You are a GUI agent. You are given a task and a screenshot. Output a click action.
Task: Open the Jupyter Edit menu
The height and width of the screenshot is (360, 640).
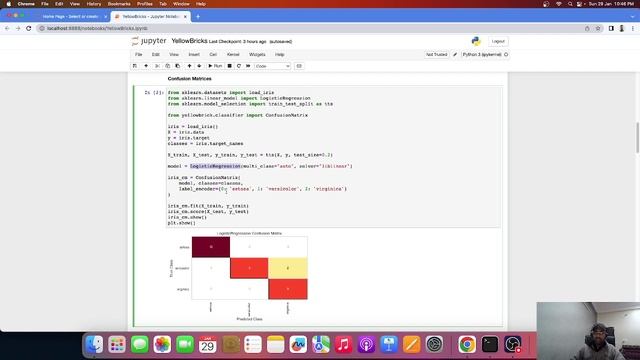coord(156,54)
